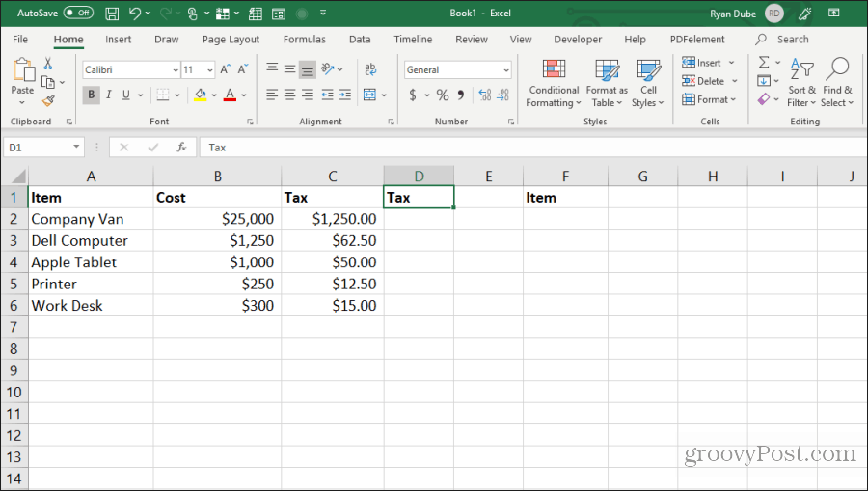Click the formula bar showing Tax

[x=531, y=148]
